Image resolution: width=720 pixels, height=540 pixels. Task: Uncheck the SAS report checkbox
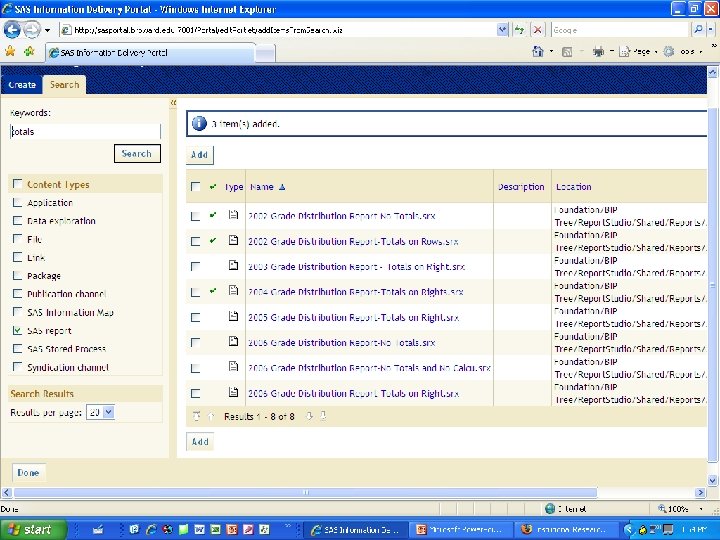click(x=17, y=330)
